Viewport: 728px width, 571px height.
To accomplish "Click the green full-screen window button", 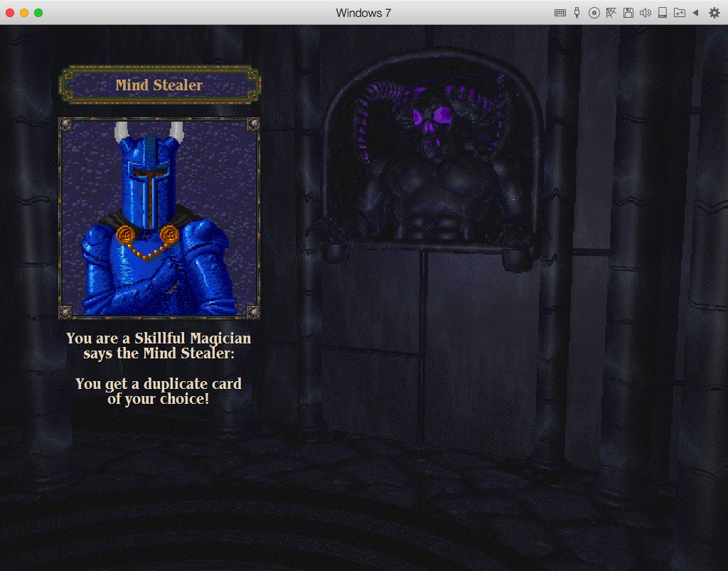I will coord(38,13).
